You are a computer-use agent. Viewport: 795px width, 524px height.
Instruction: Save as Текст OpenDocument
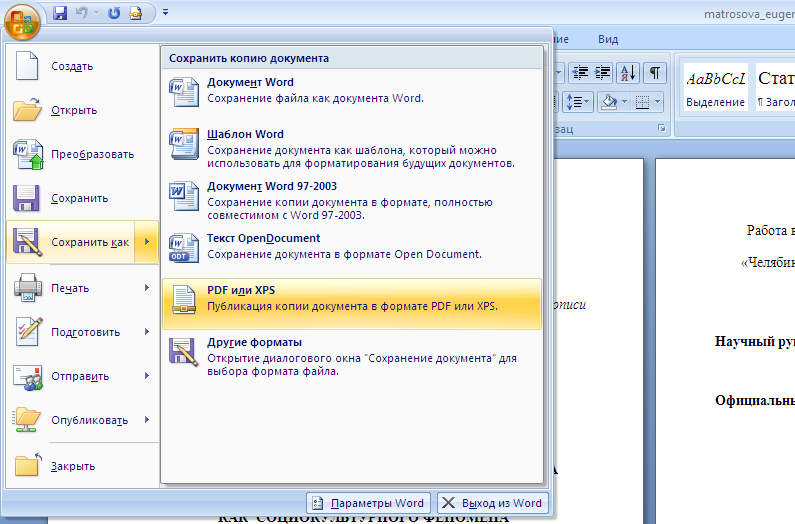coord(352,252)
